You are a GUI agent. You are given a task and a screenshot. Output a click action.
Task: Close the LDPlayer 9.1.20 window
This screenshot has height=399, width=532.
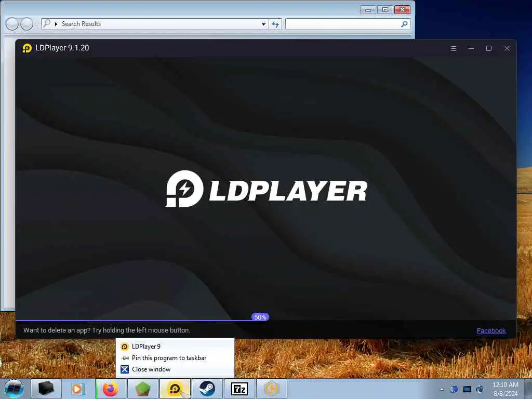(507, 48)
